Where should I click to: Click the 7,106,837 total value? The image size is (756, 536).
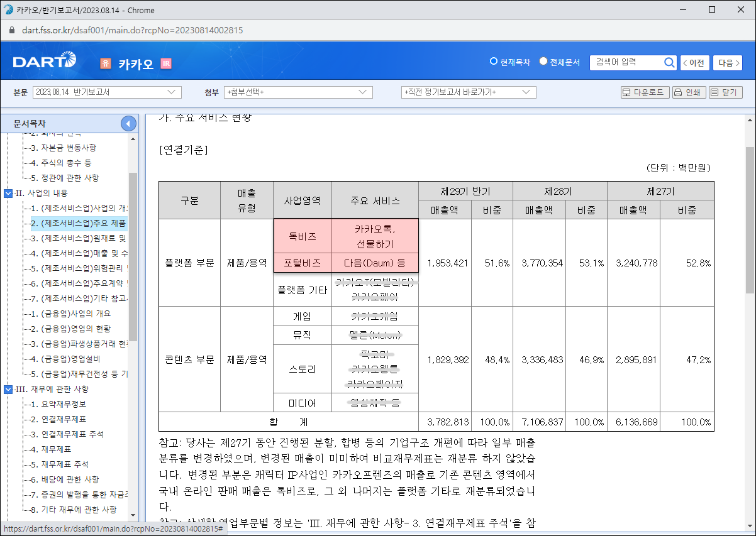[x=542, y=422]
